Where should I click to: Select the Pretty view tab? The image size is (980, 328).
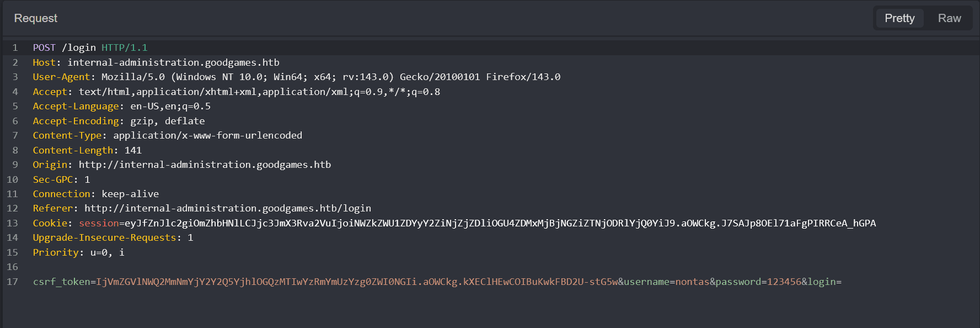(899, 18)
